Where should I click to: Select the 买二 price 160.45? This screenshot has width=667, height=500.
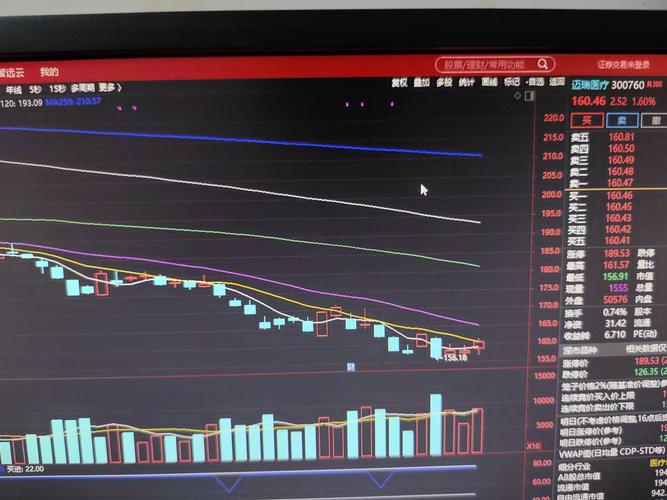(x=619, y=207)
